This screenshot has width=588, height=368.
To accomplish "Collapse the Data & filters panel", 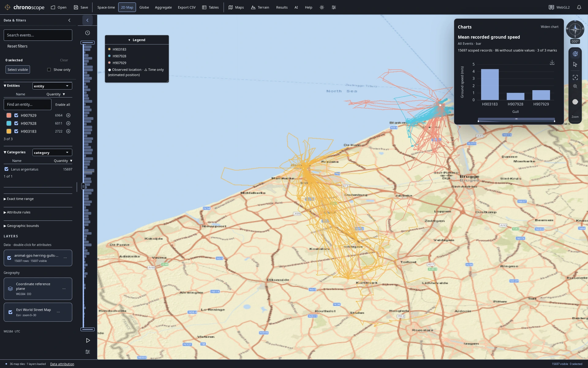I will tap(69, 20).
